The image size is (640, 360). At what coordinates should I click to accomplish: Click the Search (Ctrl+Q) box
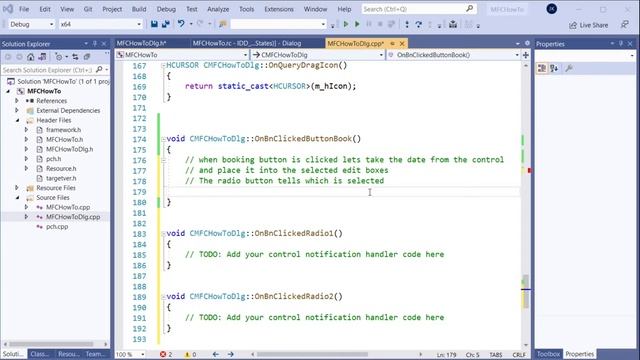point(419,9)
